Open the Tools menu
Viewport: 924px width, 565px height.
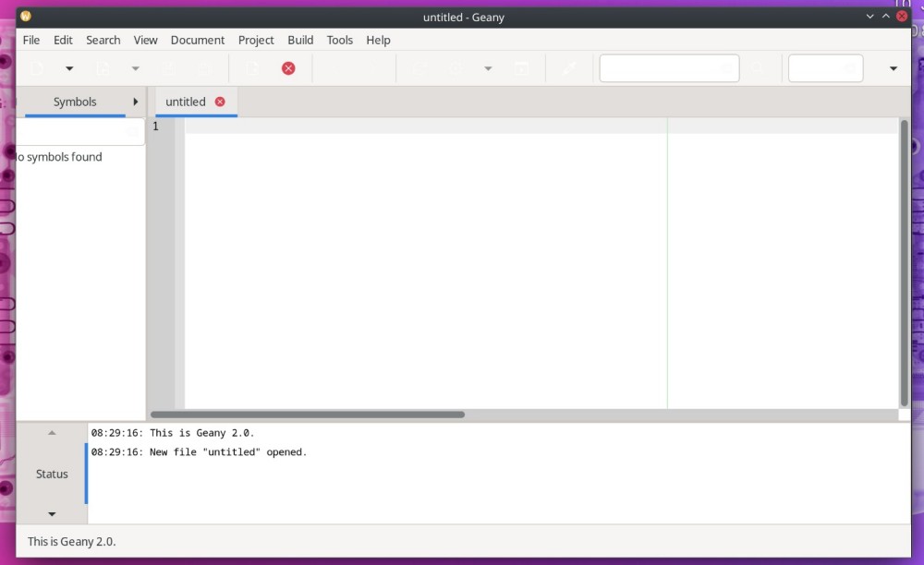[x=339, y=40]
